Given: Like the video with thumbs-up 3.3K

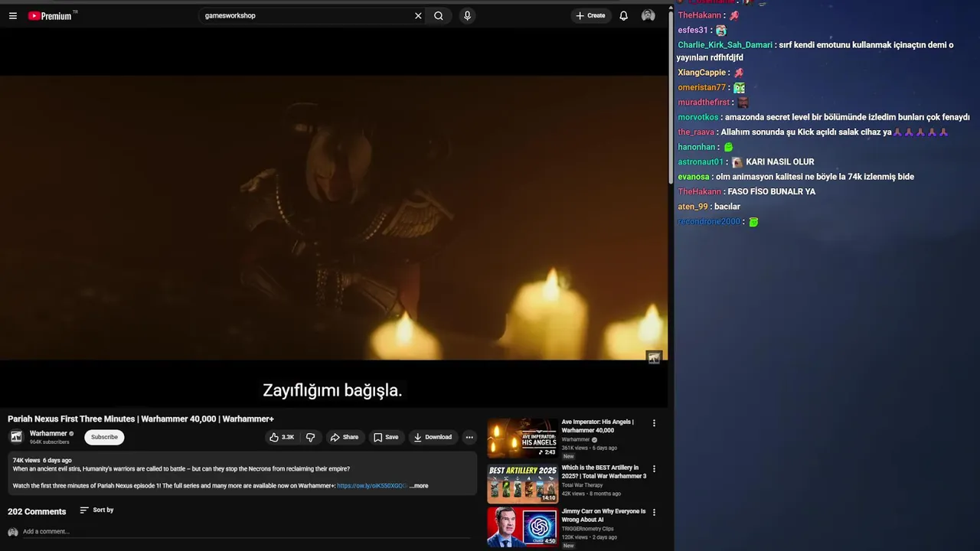Looking at the screenshot, I should coord(282,437).
